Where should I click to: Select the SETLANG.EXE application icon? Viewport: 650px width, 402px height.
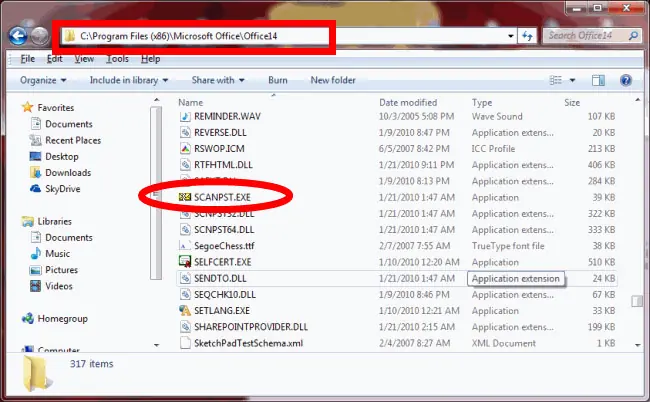point(185,311)
